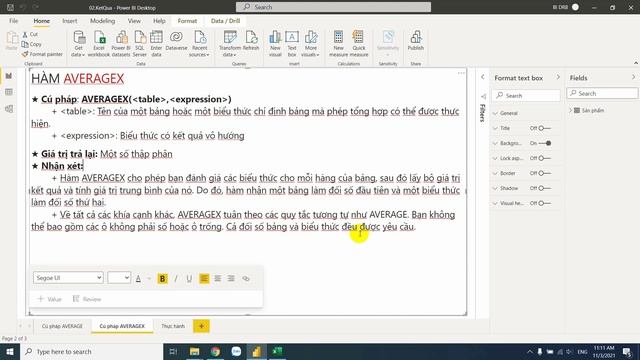Toggle the Lock aspect switch
This screenshot has height=360, width=640.
(544, 158)
